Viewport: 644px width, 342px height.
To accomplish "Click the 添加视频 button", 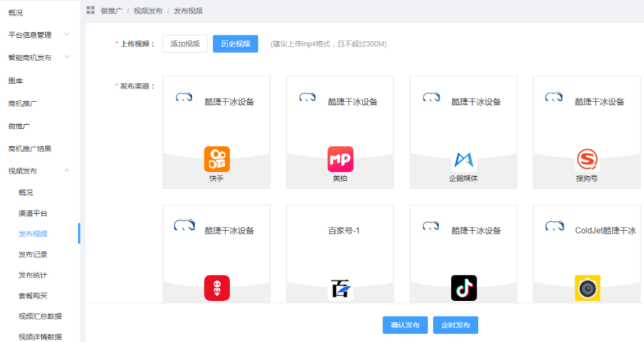I will 185,44.
